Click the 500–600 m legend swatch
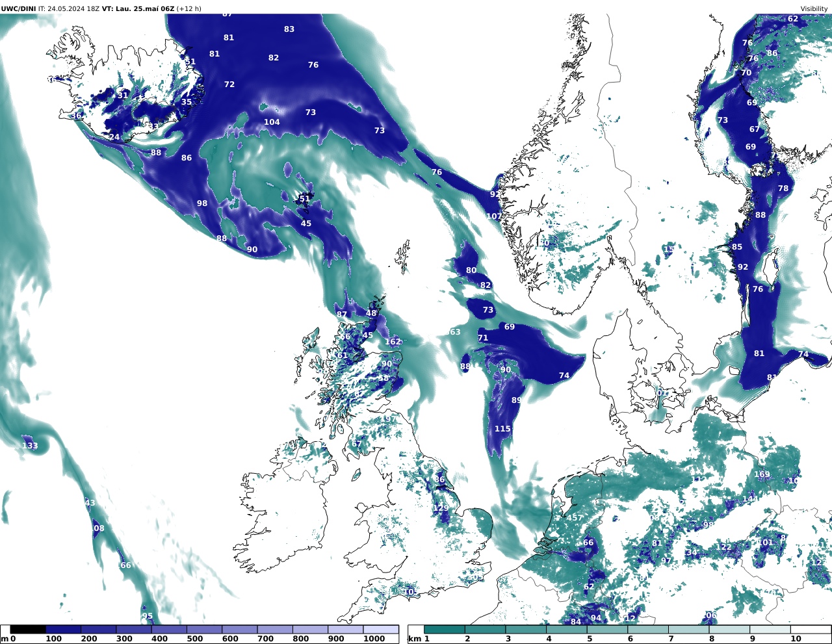Image resolution: width=832 pixels, height=644 pixels. 204,629
